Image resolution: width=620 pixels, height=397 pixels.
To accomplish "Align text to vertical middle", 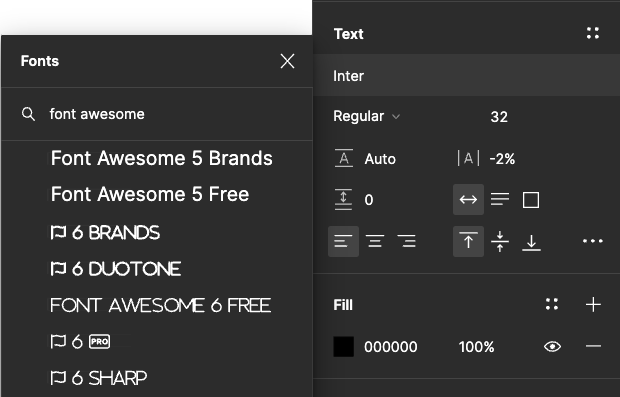I will 500,241.
